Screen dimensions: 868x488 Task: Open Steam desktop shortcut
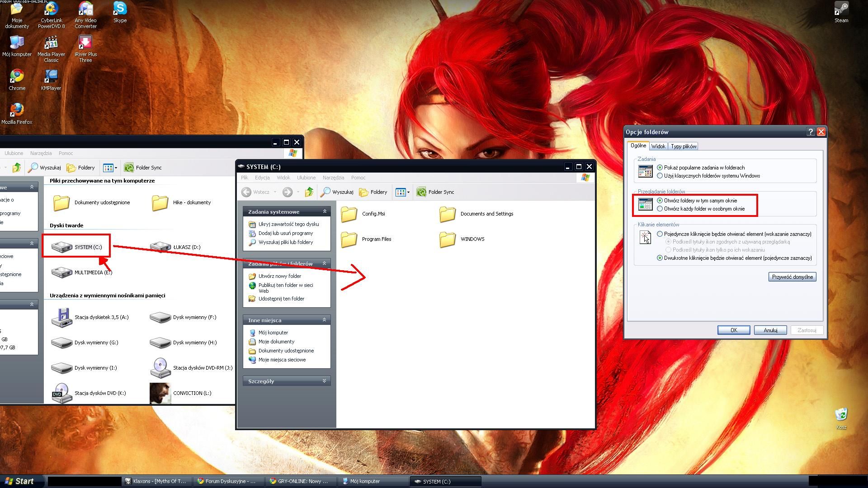click(841, 12)
